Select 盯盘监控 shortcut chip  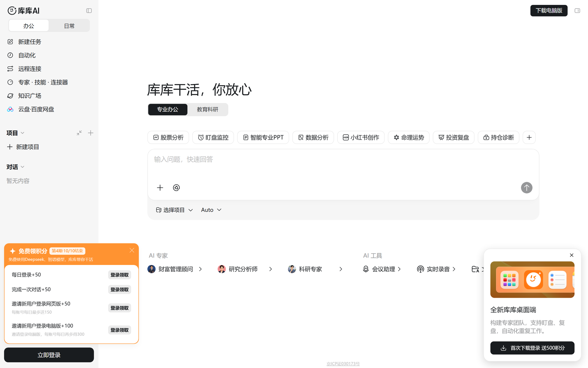[x=213, y=137]
